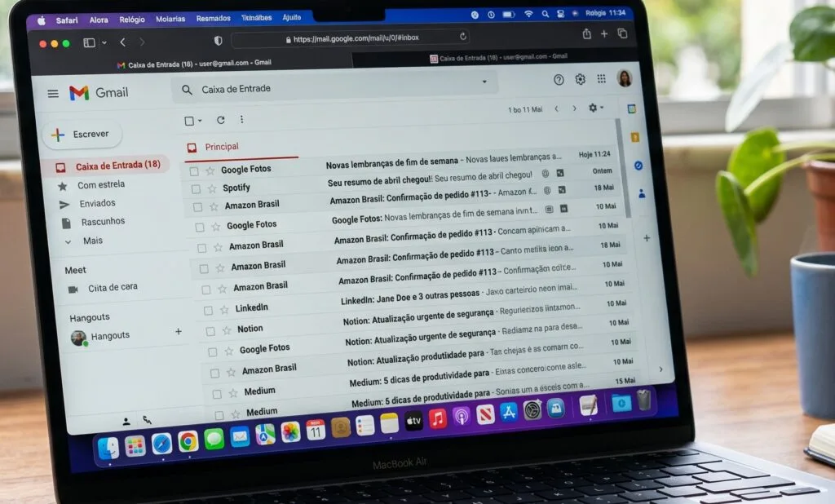
Task: Select the LinkedIn email checkbox
Action: [208, 310]
